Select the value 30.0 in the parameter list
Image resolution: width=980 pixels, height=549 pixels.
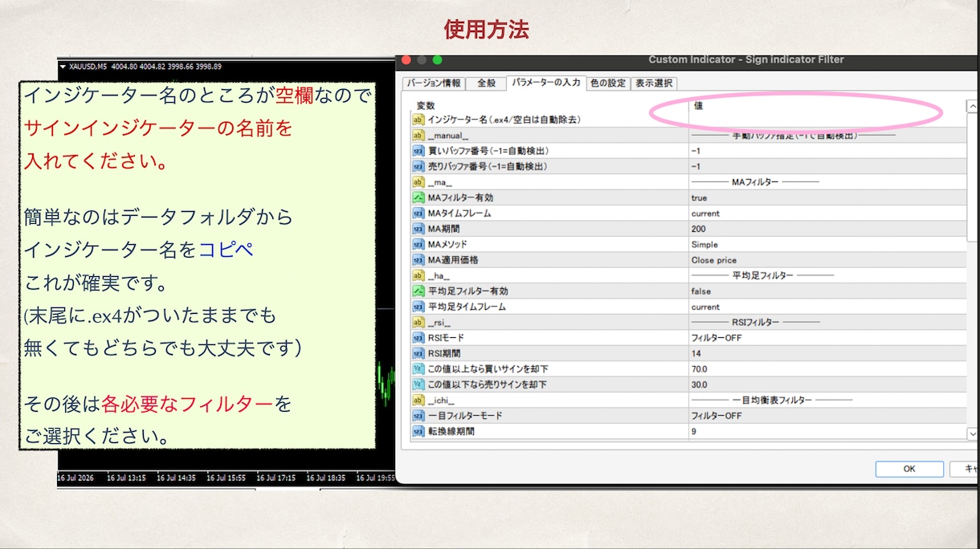point(699,384)
